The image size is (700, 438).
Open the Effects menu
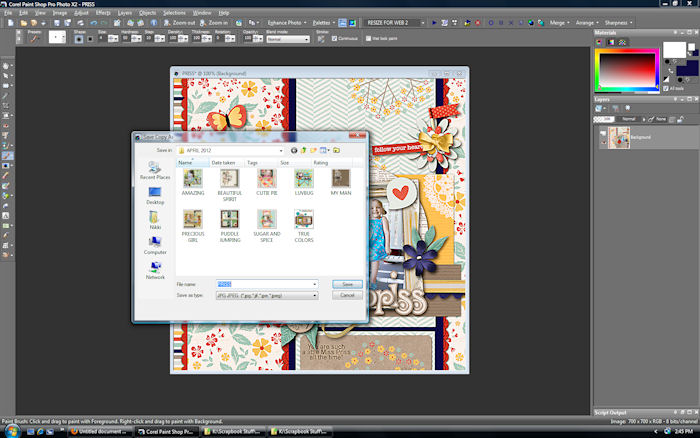coord(103,13)
